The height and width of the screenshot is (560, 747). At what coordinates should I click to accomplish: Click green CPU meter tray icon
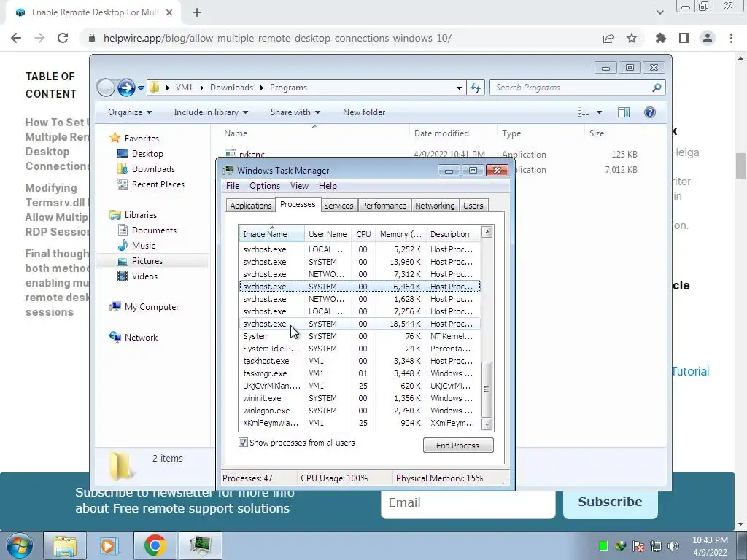pos(603,546)
